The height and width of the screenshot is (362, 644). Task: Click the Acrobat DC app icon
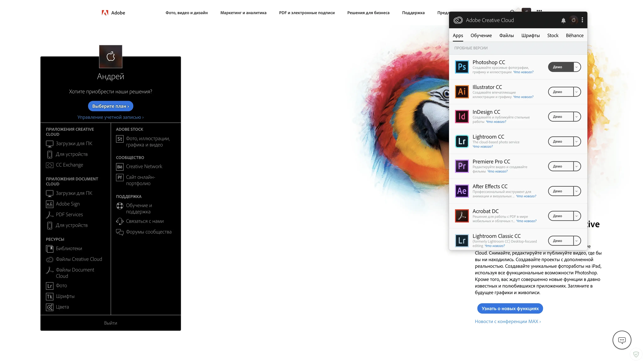(462, 216)
